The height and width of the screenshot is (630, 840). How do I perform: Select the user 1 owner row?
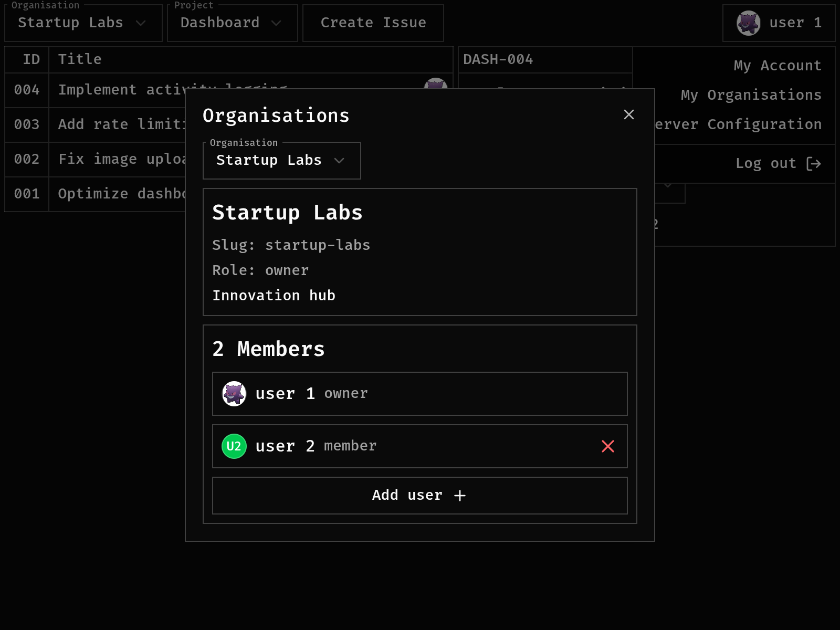[x=420, y=394]
